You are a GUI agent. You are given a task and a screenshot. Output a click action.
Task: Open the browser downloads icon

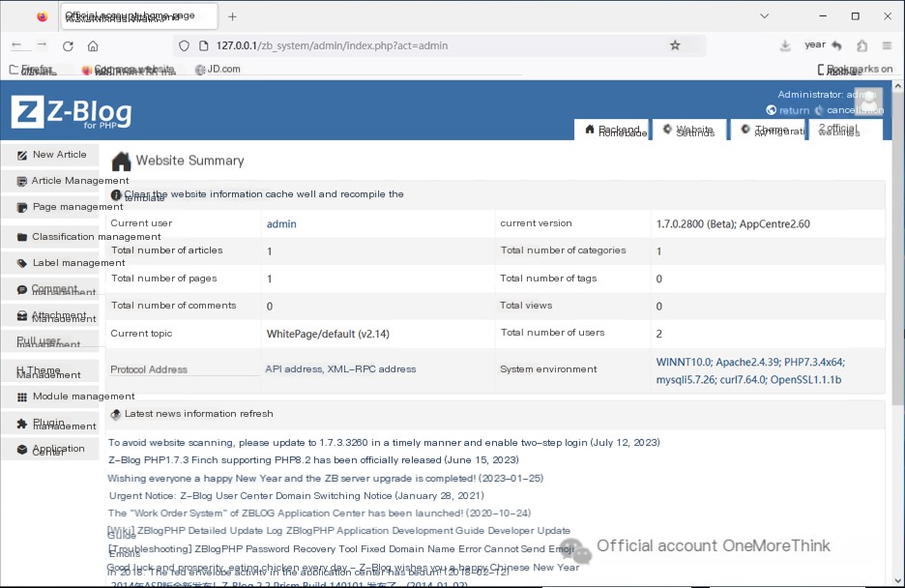(785, 45)
